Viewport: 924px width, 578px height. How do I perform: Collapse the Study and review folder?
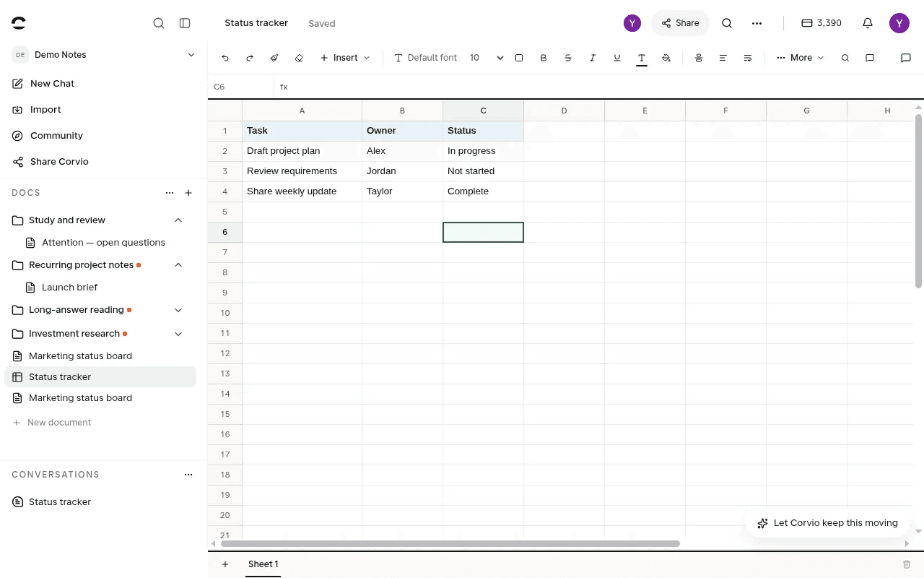point(178,220)
